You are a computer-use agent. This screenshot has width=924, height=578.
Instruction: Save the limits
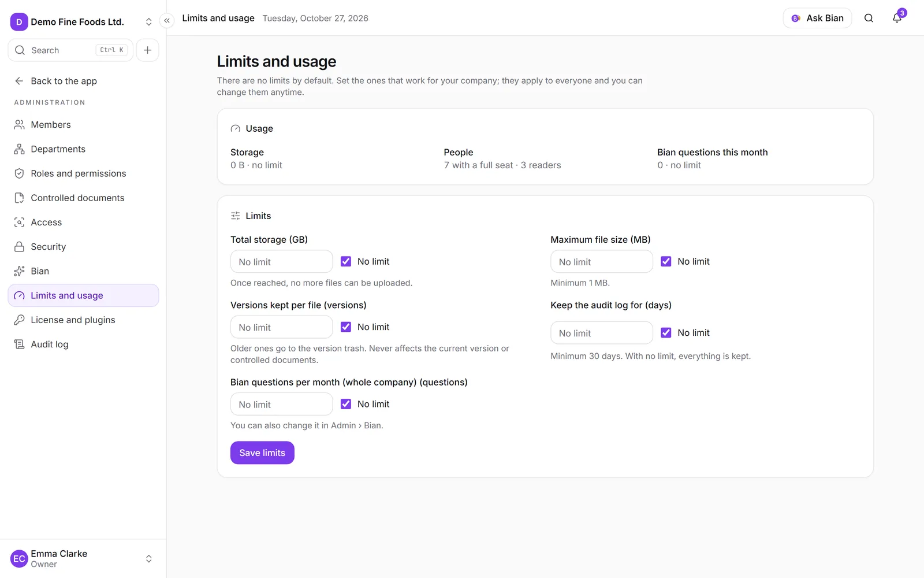[262, 453]
